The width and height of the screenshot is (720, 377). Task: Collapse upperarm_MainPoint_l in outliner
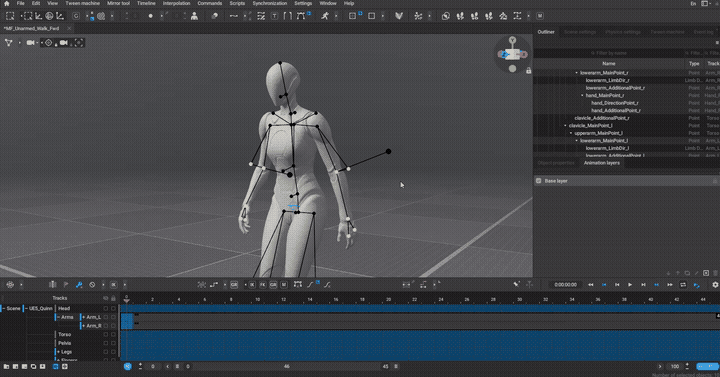tap(571, 133)
